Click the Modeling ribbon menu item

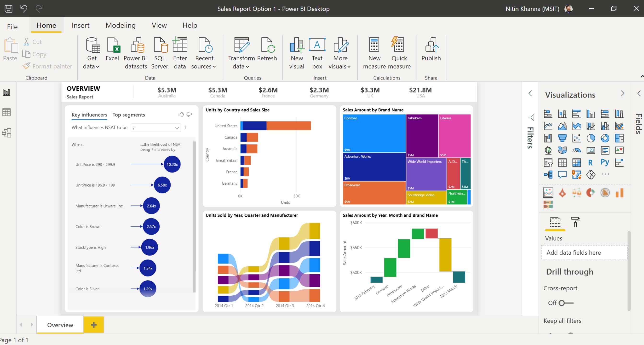pos(121,25)
